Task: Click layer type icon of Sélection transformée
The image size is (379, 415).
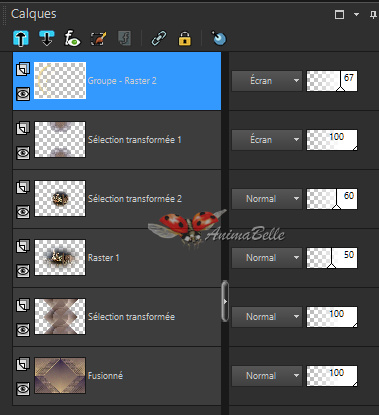Action: [x=23, y=305]
